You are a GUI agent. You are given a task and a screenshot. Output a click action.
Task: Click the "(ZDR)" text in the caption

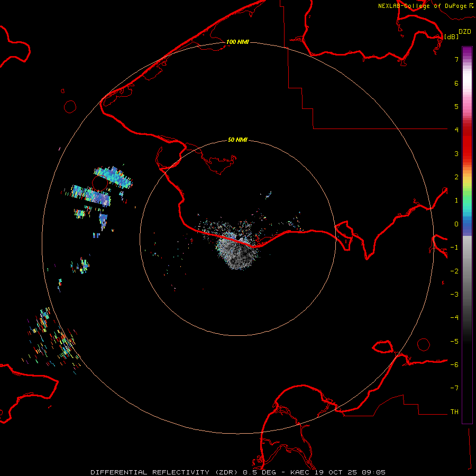(225, 472)
